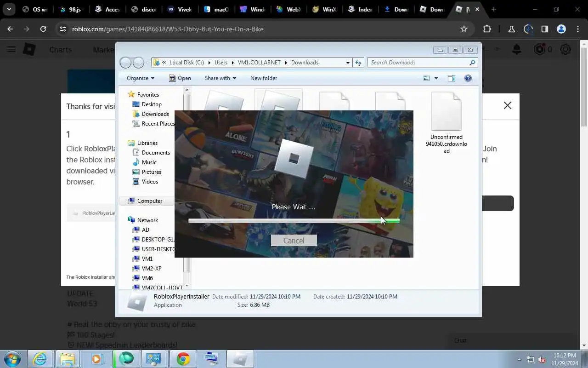Open Recent Places in navigation pane
588x368 pixels.
pos(158,124)
